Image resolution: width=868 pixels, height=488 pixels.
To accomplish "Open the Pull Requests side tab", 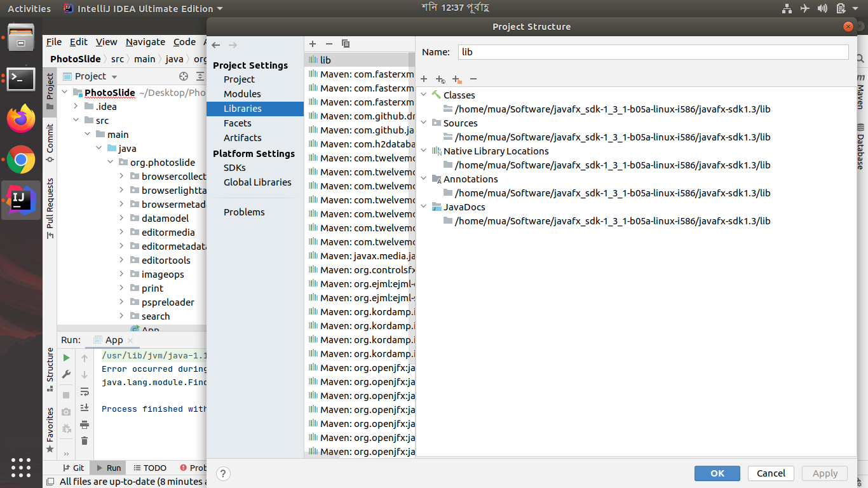I will [x=50, y=208].
